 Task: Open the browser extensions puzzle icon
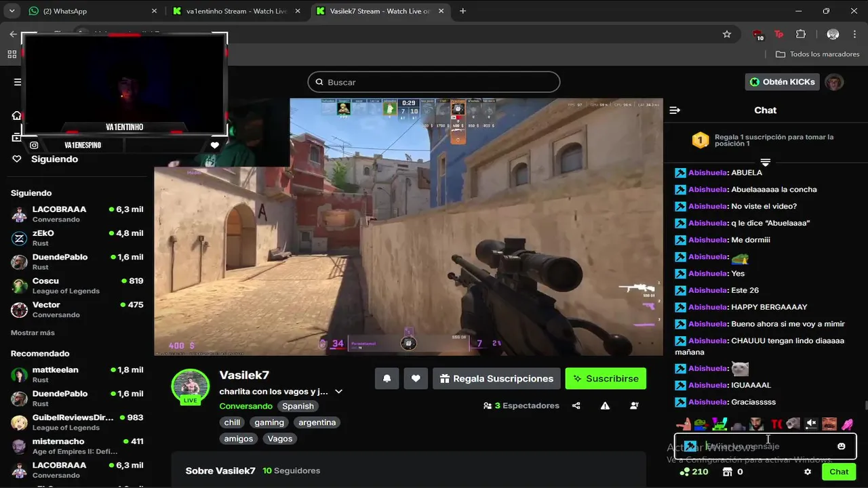[x=801, y=34]
